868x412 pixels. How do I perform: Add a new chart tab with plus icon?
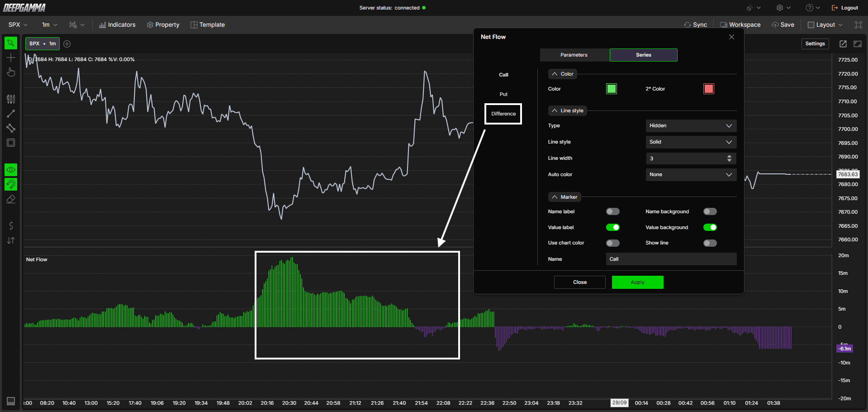pos(67,44)
